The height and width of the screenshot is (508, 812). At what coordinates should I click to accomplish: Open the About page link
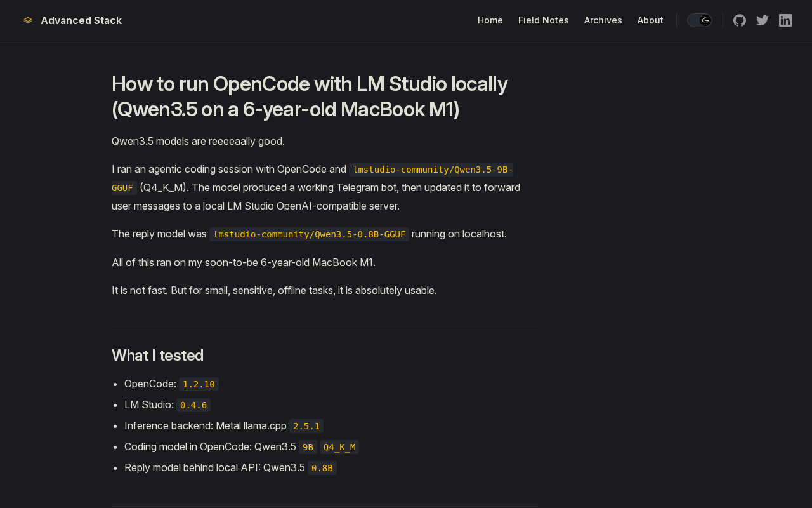point(650,20)
